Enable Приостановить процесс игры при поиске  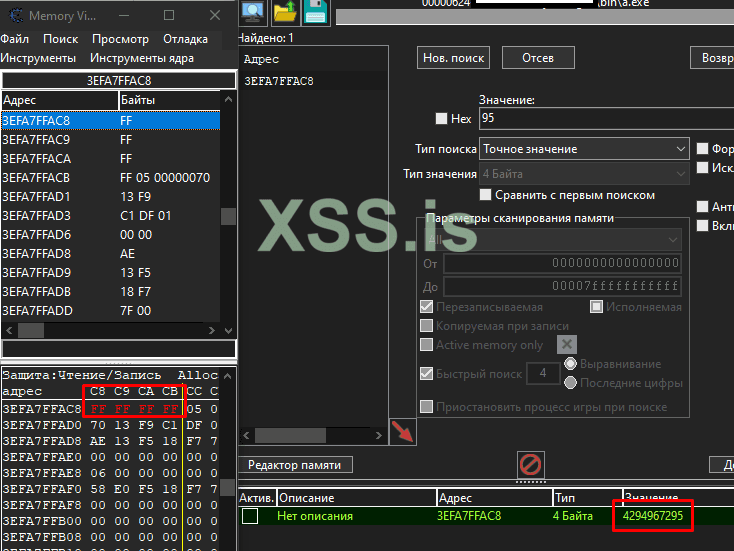point(426,406)
